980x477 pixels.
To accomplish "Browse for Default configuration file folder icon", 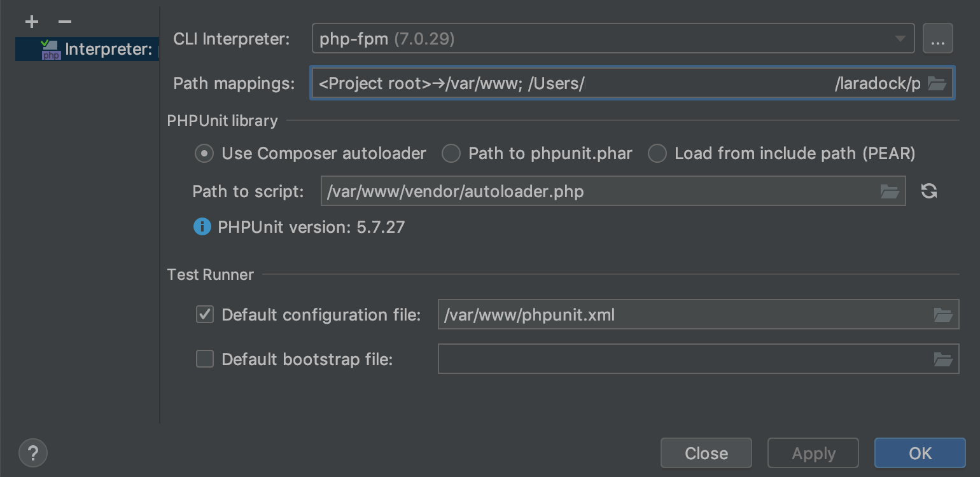I will (x=943, y=315).
